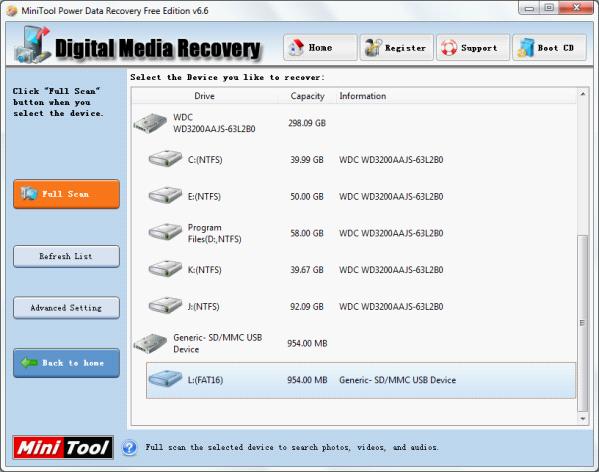Start Full Scan of selected device

[66, 194]
